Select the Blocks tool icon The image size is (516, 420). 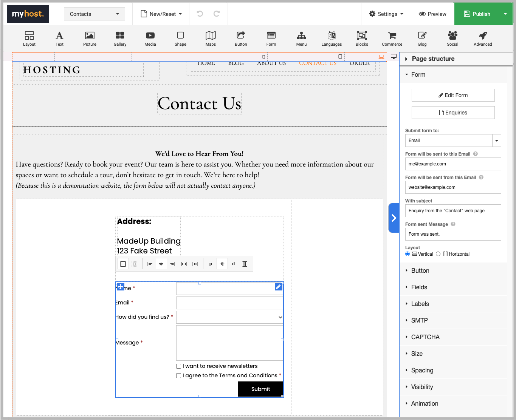pos(362,36)
